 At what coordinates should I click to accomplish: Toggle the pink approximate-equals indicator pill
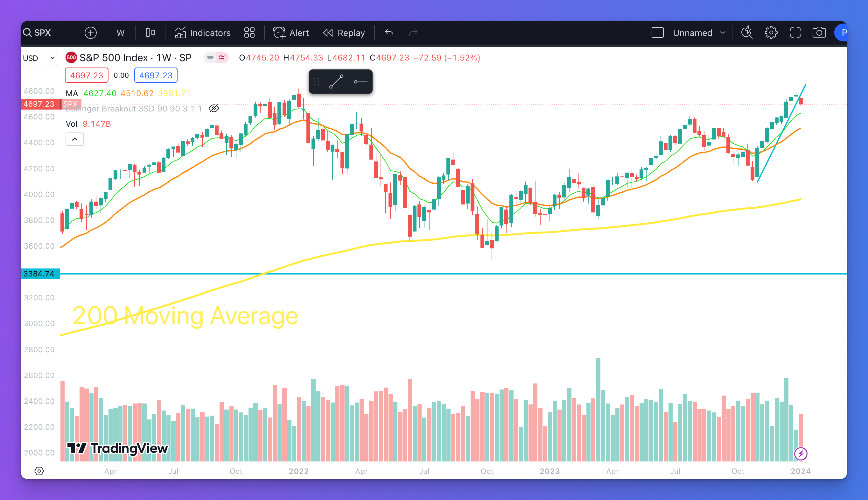tap(222, 58)
